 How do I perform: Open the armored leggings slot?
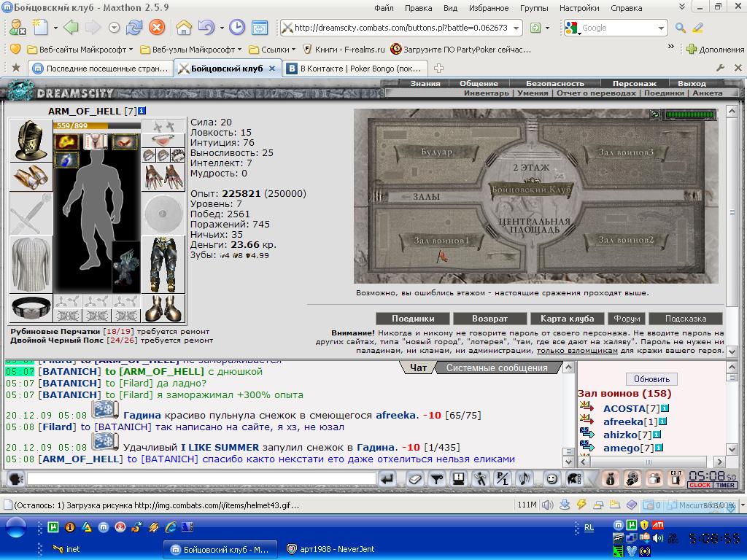pyautogui.click(x=164, y=264)
